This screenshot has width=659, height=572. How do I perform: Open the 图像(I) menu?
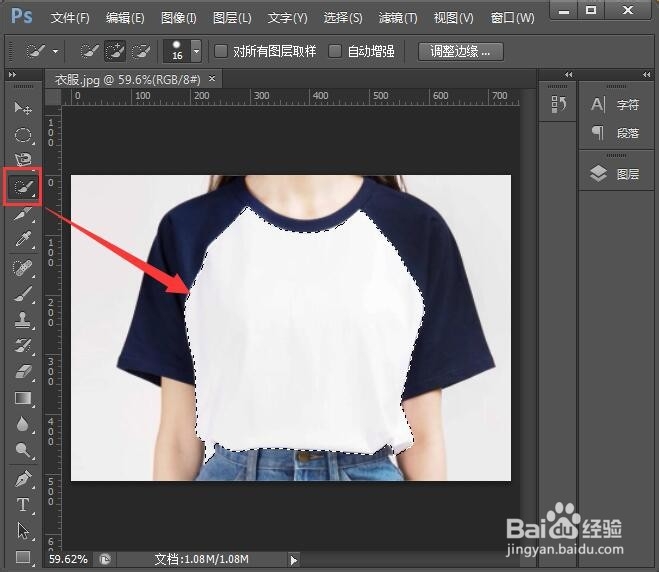tap(179, 18)
